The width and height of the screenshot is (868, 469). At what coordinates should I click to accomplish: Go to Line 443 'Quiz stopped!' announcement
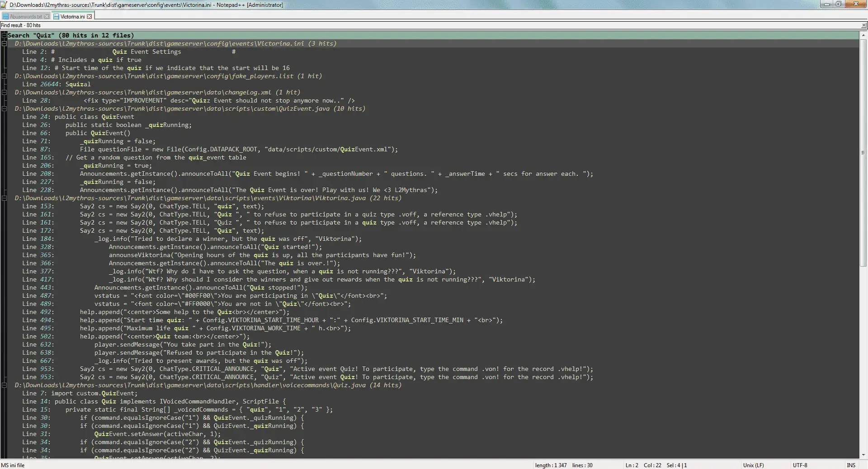(x=165, y=287)
